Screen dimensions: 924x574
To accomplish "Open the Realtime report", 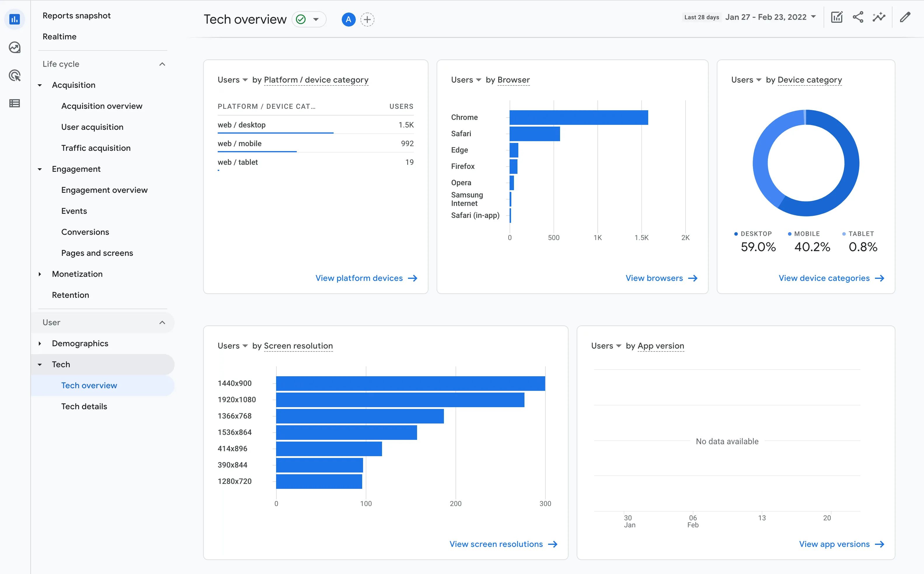I will pyautogui.click(x=59, y=36).
